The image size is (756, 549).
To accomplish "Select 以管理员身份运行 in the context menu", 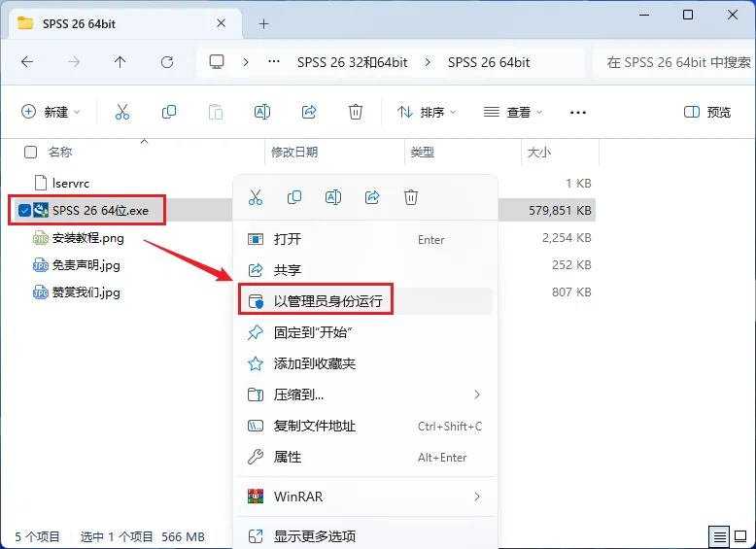I will pyautogui.click(x=365, y=301).
